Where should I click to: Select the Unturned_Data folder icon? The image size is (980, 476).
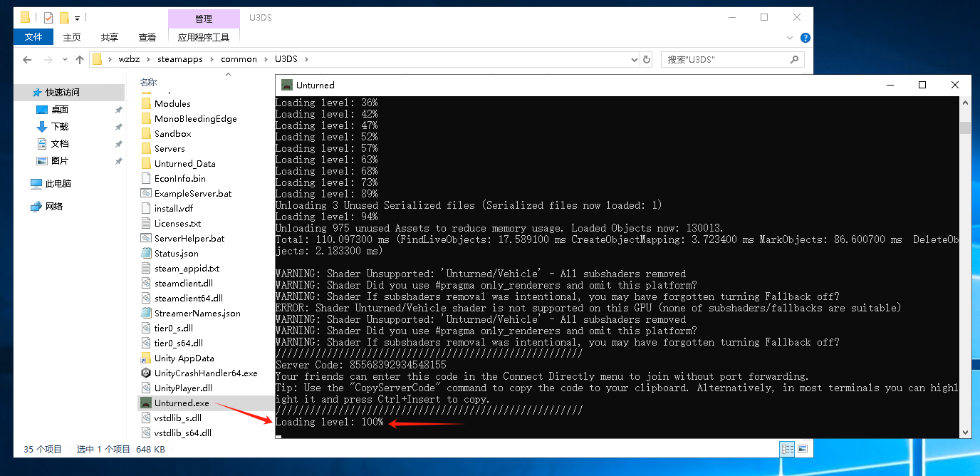[146, 163]
